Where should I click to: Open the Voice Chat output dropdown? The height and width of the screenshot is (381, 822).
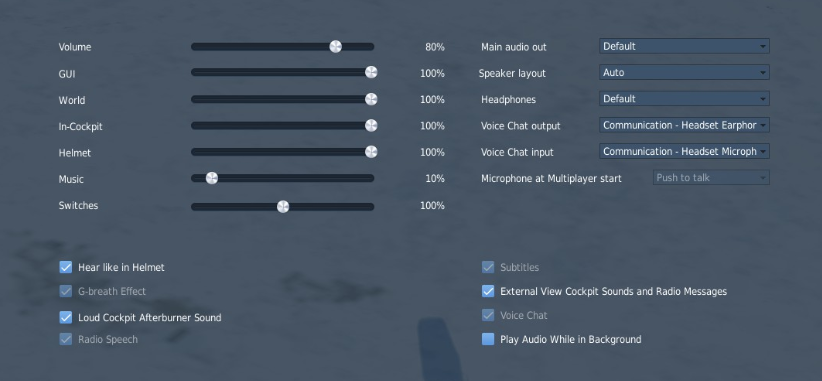[x=684, y=125]
